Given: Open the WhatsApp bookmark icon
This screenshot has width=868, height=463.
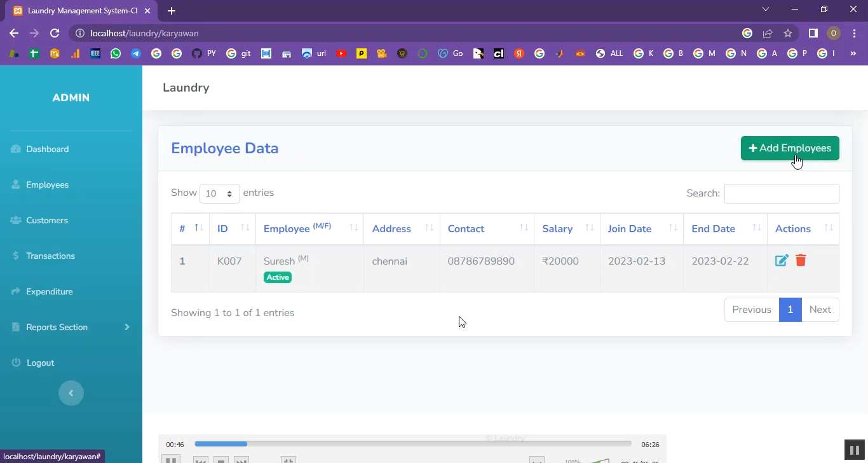Looking at the screenshot, I should (x=116, y=54).
